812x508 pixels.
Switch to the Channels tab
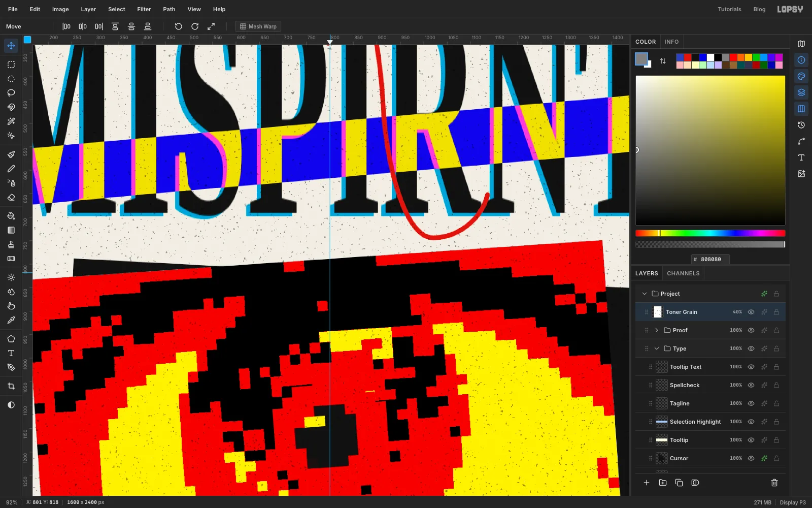(683, 273)
